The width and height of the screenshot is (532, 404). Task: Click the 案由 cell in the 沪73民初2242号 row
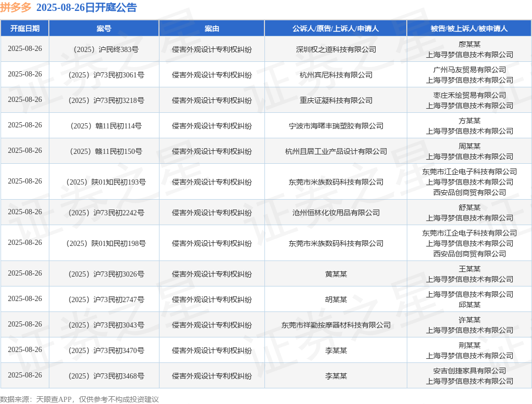click(212, 213)
